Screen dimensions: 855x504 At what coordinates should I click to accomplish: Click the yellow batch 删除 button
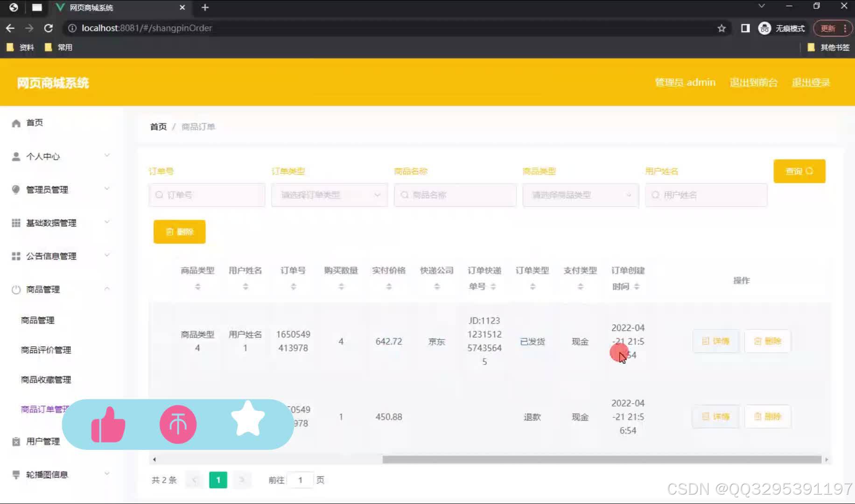point(180,232)
